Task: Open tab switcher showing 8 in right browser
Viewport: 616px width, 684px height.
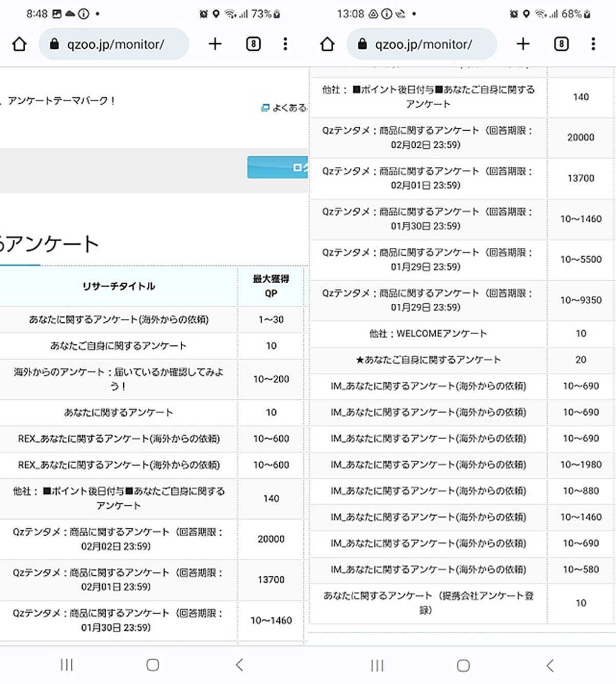Action: (561, 44)
